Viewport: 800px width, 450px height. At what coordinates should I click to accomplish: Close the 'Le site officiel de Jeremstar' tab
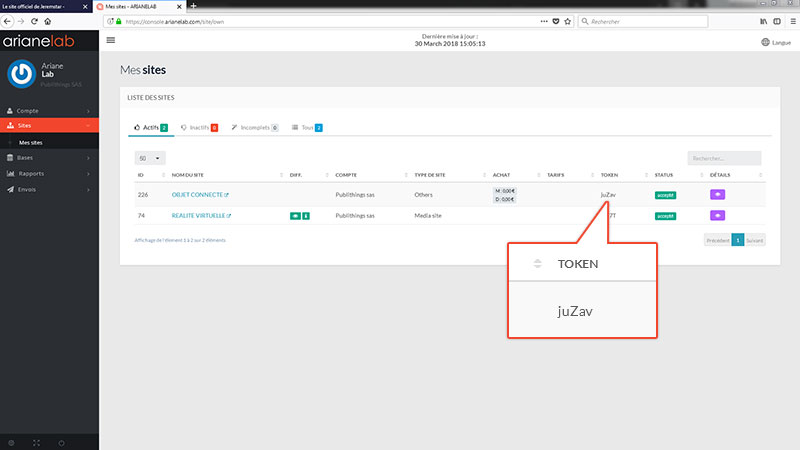(x=85, y=7)
